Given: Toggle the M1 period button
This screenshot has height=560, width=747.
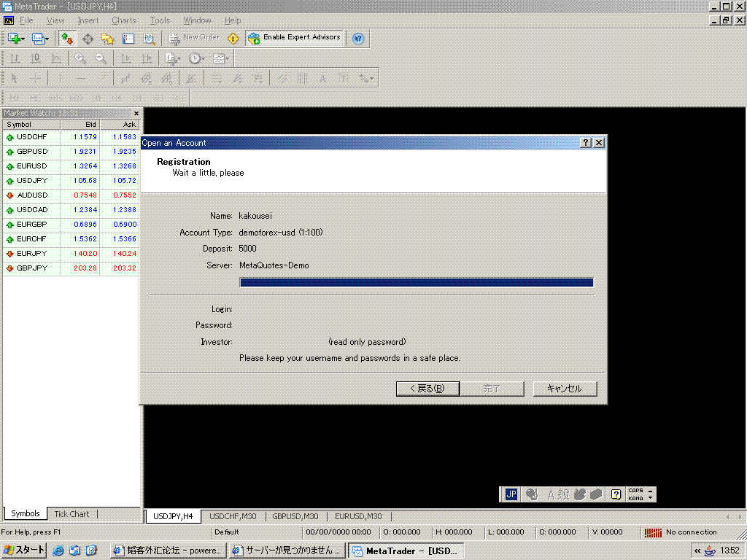Looking at the screenshot, I should click(15, 98).
